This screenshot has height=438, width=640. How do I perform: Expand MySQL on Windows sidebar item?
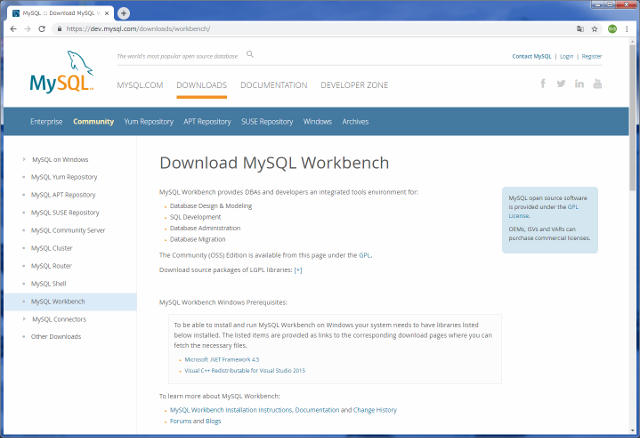pyautogui.click(x=59, y=159)
